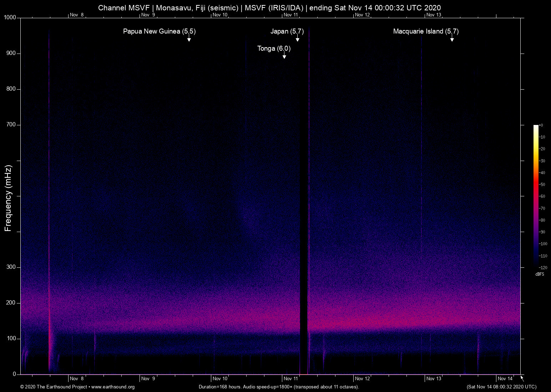Click the '-110' color scale label

pyautogui.click(x=543, y=256)
